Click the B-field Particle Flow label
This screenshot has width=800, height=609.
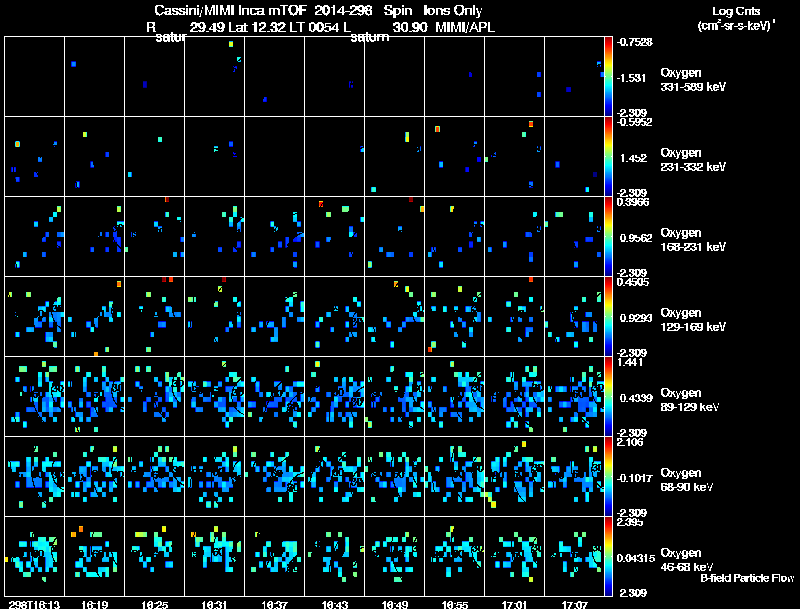click(x=746, y=578)
